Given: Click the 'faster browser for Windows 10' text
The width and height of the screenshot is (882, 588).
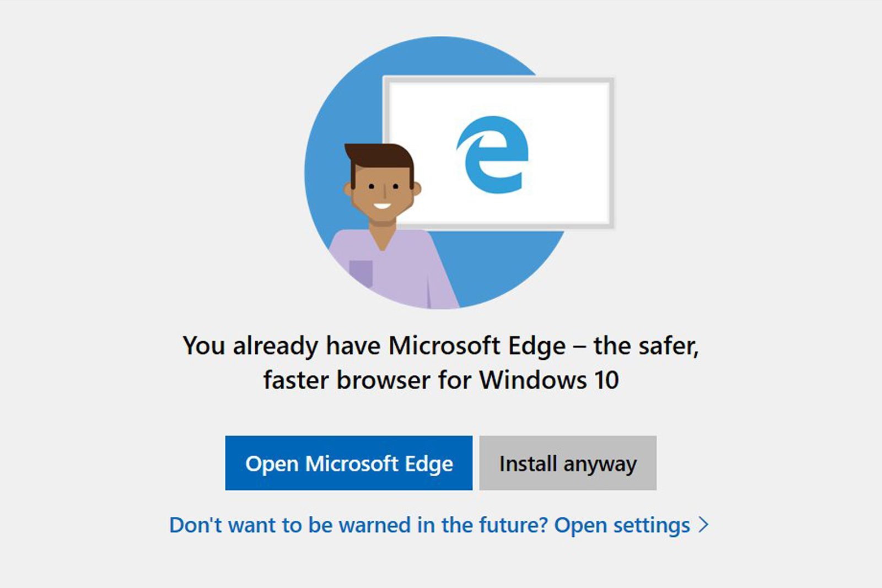Looking at the screenshot, I should (441, 379).
